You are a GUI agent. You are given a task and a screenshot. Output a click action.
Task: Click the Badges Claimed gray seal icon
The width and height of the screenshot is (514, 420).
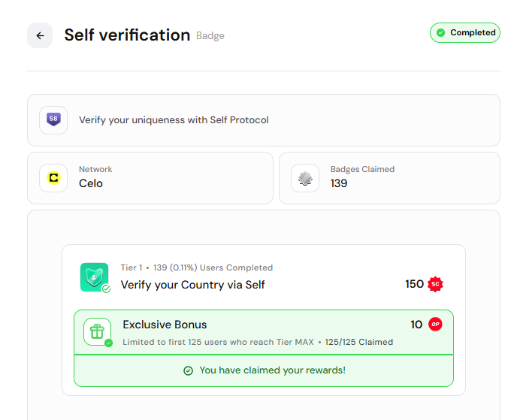coord(305,178)
